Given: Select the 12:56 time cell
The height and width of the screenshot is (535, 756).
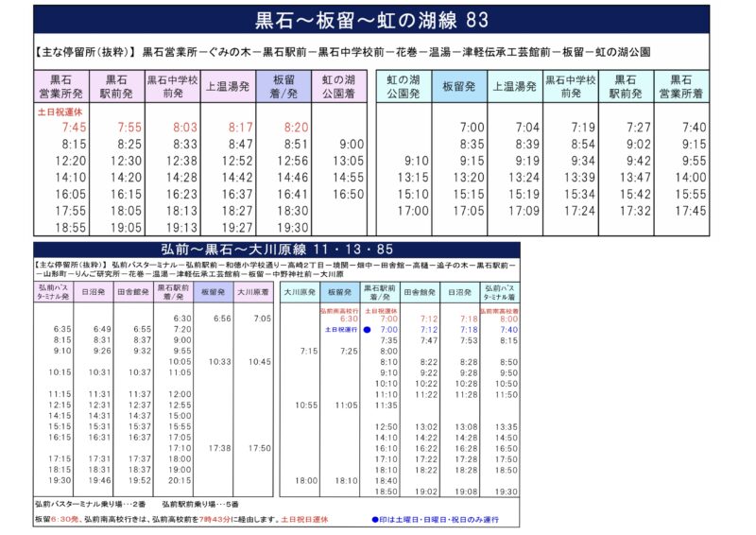Looking at the screenshot, I should coord(293,161).
